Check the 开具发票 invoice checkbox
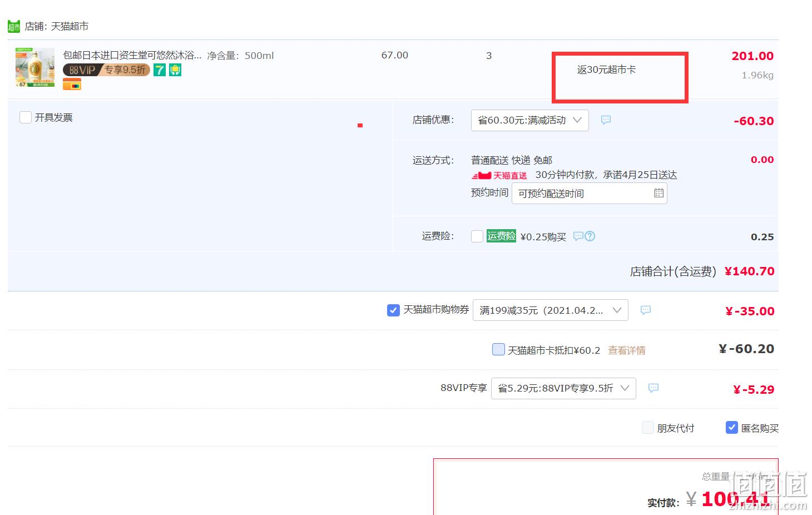Viewport: 812px width, 515px height. (x=25, y=117)
